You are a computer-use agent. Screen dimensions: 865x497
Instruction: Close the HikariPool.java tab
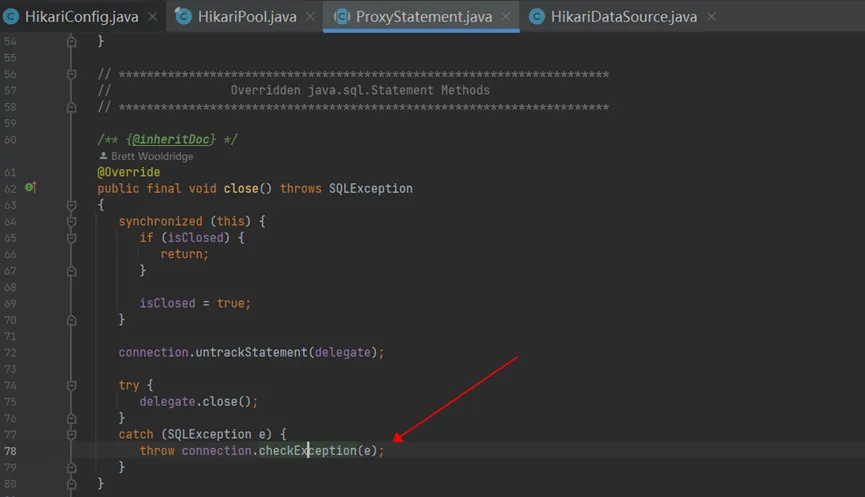(307, 16)
